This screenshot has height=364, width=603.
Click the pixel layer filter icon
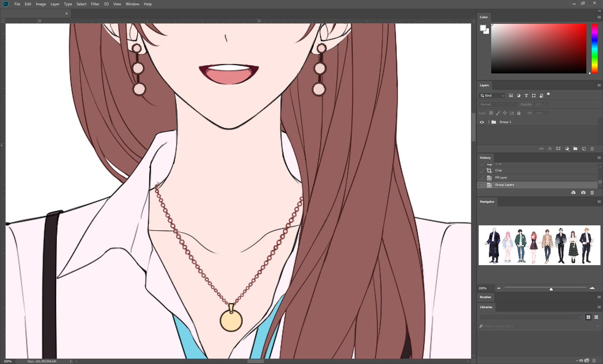click(x=511, y=95)
